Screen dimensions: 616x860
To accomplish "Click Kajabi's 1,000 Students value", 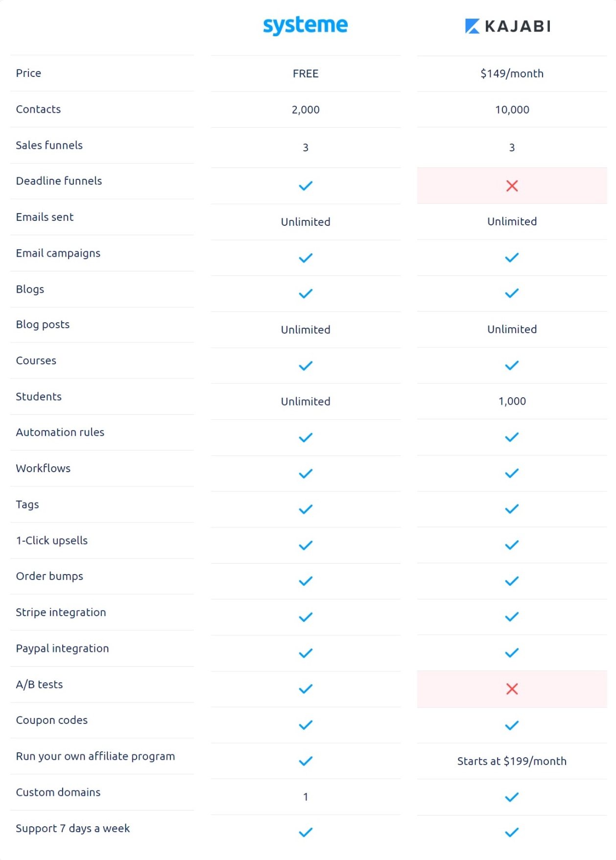I will click(x=512, y=401).
